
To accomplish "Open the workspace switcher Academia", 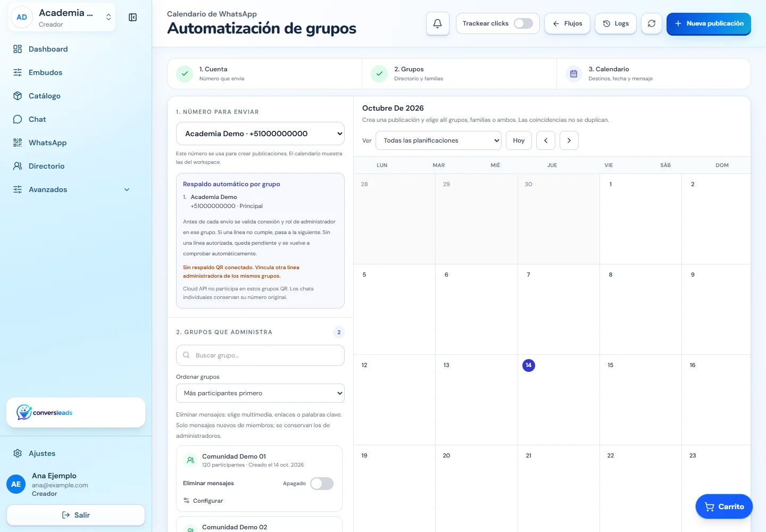I will click(62, 18).
